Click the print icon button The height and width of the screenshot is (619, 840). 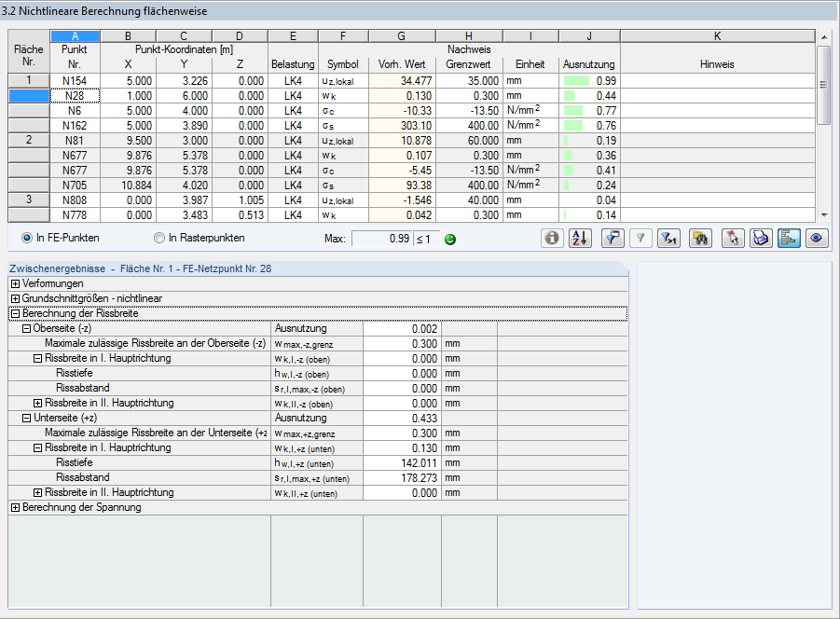pyautogui.click(x=761, y=238)
